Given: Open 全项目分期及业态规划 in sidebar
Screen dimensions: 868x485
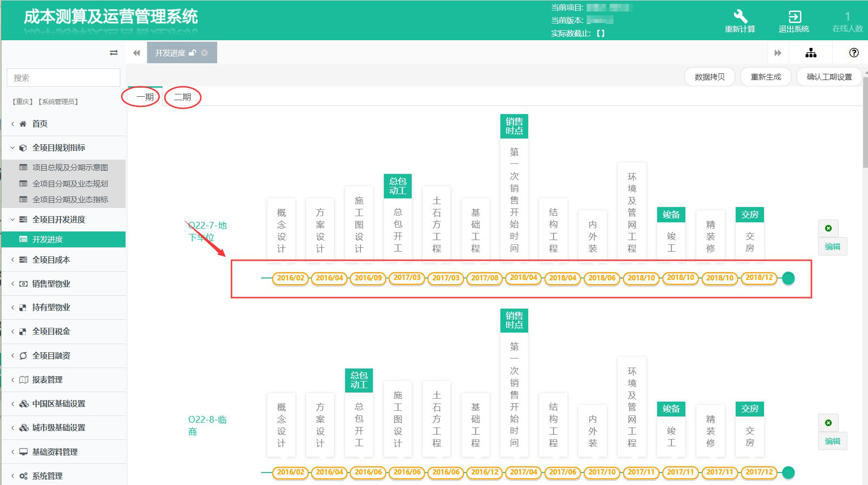Looking at the screenshot, I should [70, 184].
